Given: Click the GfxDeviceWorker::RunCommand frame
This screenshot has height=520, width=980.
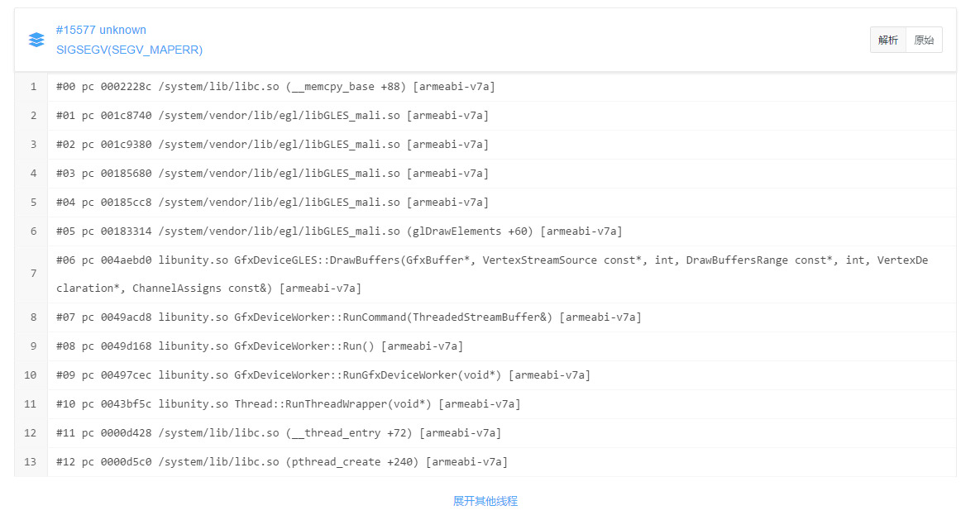Looking at the screenshot, I should tap(348, 317).
